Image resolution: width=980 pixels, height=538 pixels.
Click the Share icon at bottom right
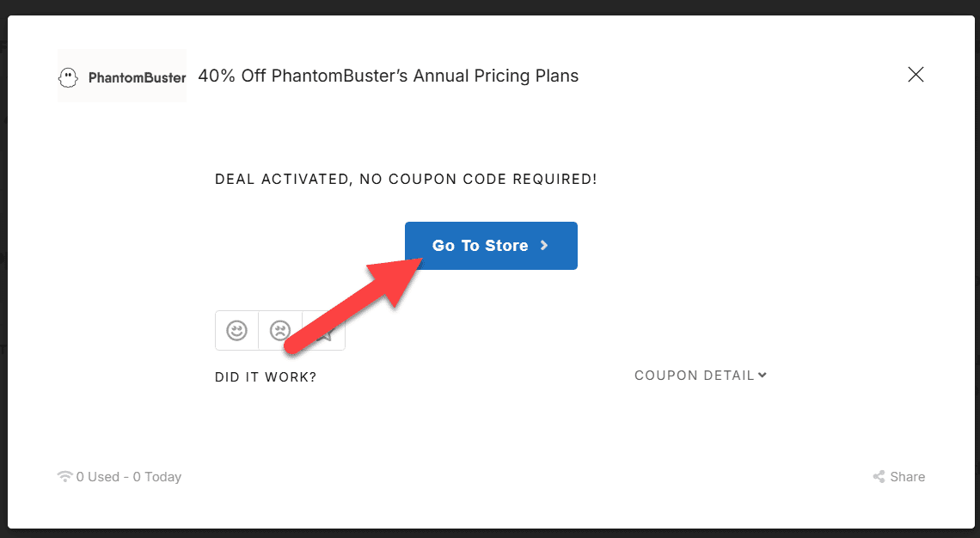(x=879, y=476)
